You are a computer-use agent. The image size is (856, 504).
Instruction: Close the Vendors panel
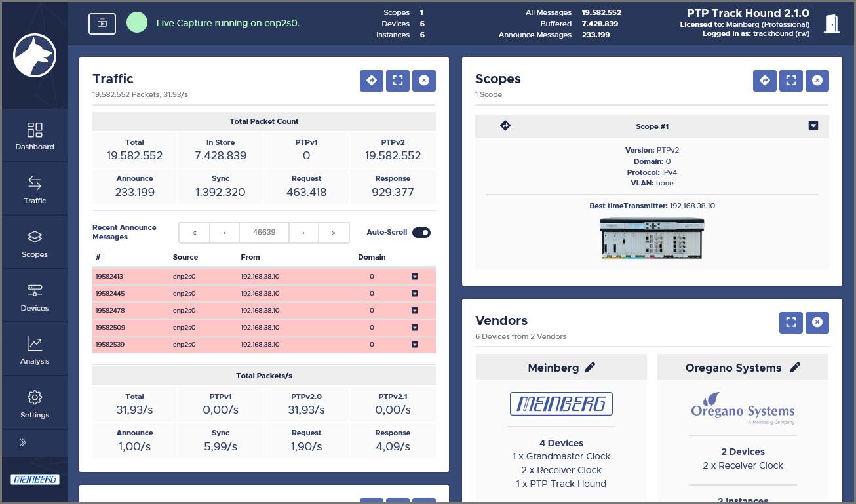[x=817, y=322]
